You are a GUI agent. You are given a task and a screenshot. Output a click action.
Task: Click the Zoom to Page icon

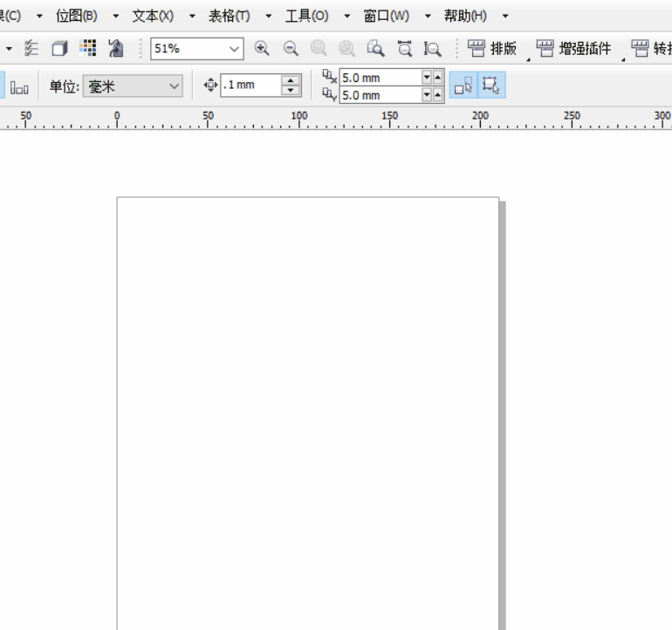pyautogui.click(x=376, y=49)
